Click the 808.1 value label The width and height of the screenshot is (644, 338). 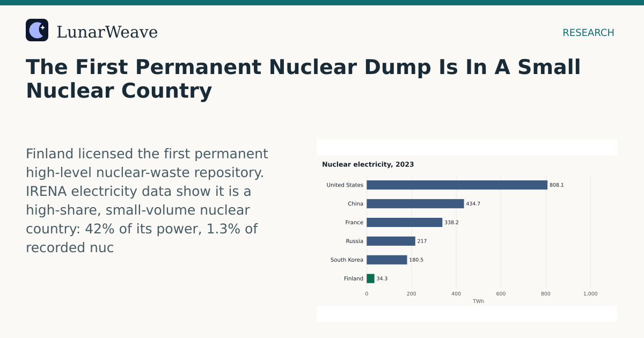(557, 185)
